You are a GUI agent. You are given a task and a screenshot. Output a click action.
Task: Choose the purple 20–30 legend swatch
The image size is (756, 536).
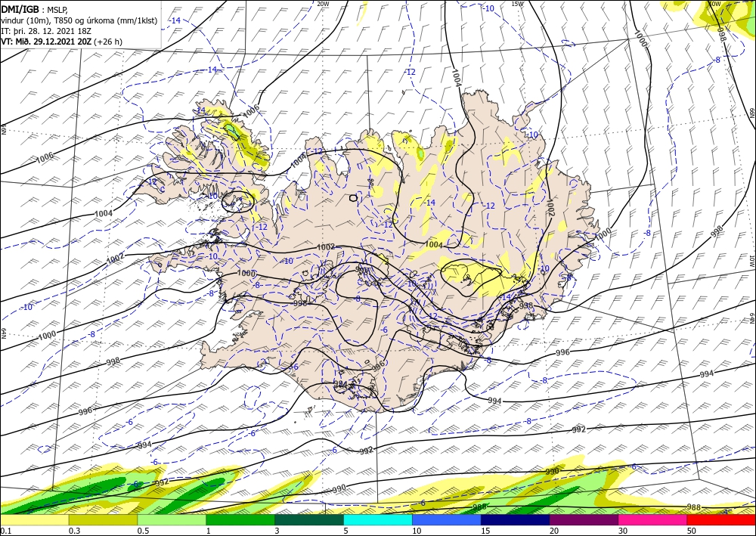pos(584,520)
